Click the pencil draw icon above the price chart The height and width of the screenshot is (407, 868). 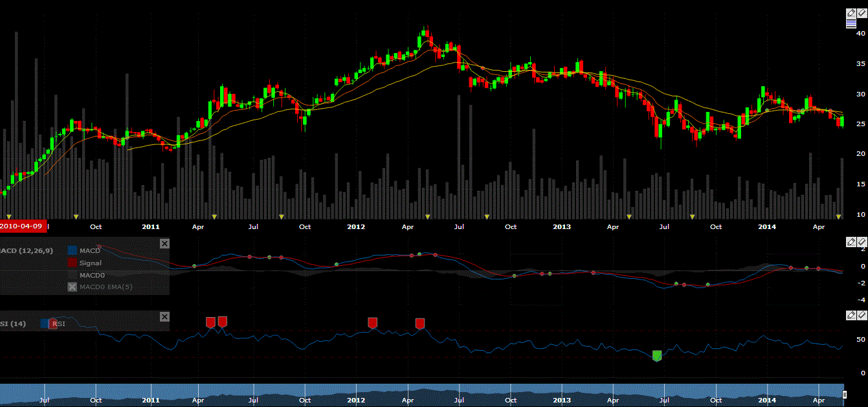click(x=852, y=14)
